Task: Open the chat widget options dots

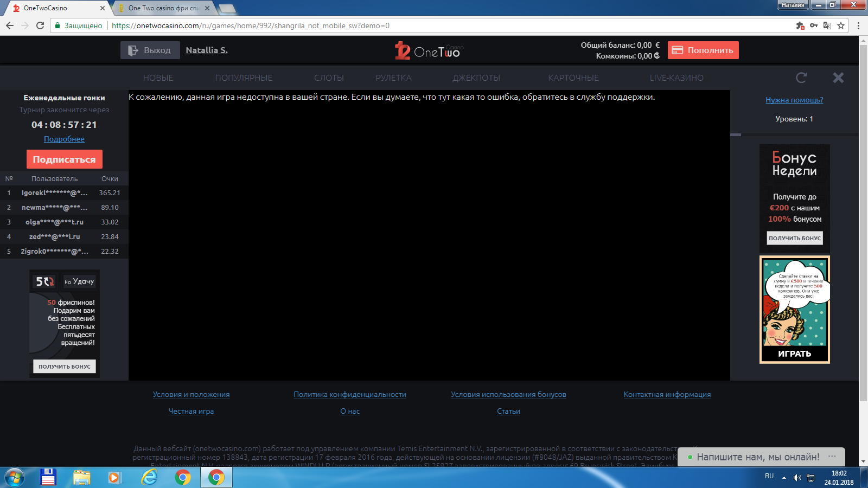Action: click(x=832, y=457)
